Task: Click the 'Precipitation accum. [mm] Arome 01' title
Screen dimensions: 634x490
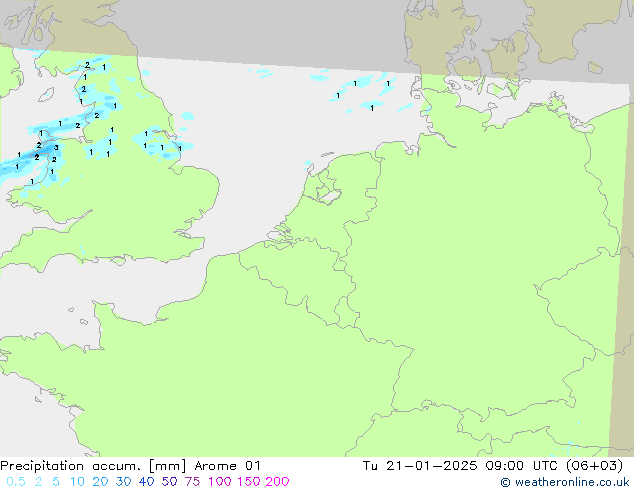Action: click(130, 466)
